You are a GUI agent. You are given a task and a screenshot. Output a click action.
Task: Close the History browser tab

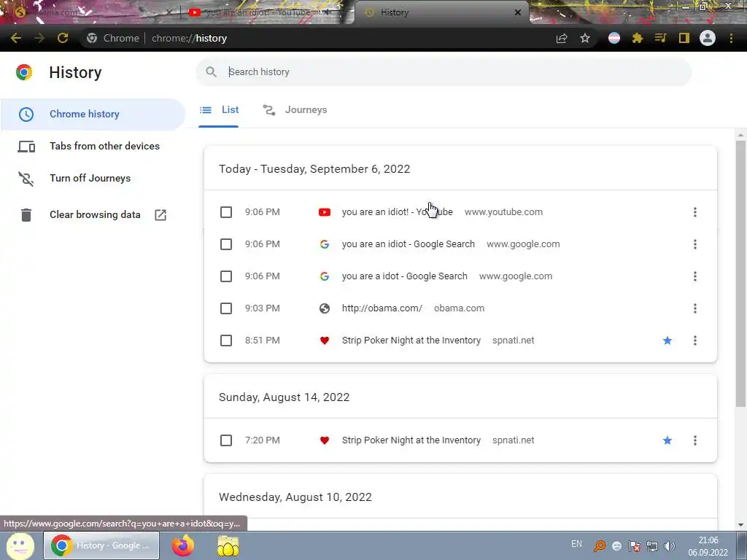click(518, 12)
